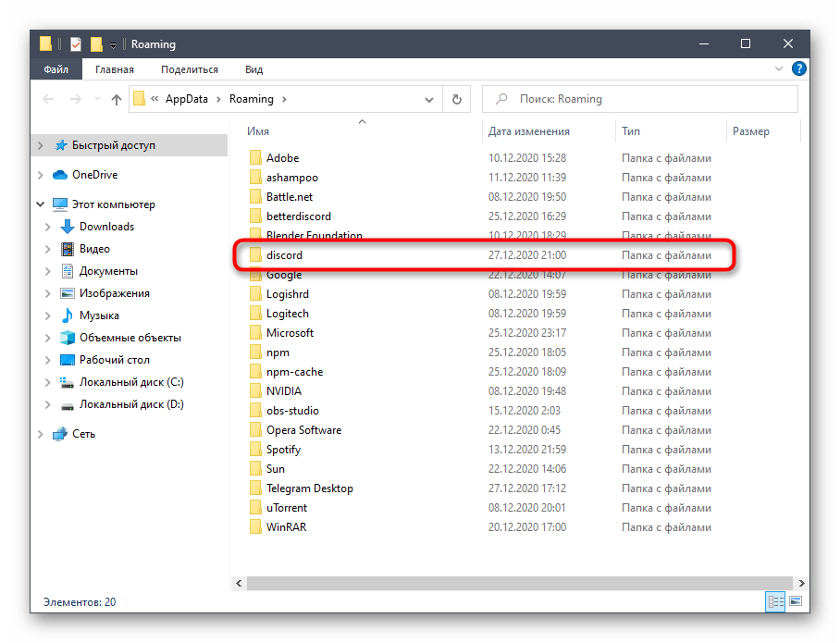Image resolution: width=840 pixels, height=643 pixels.
Task: Select Downloads in the navigation pane
Action: 106,227
